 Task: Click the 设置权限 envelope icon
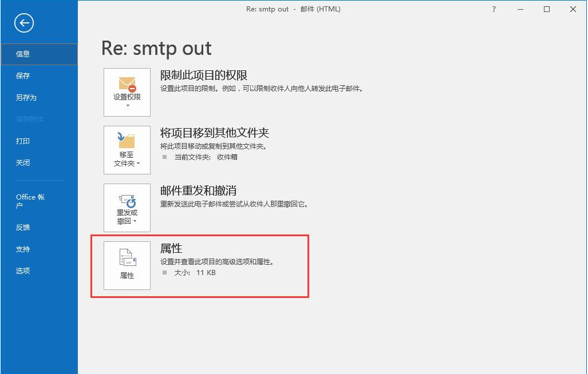point(128,84)
